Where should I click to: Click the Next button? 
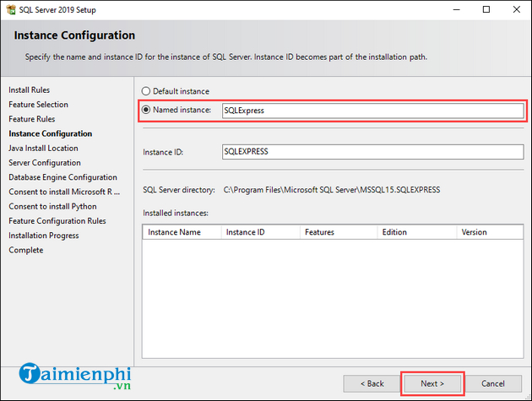point(432,384)
